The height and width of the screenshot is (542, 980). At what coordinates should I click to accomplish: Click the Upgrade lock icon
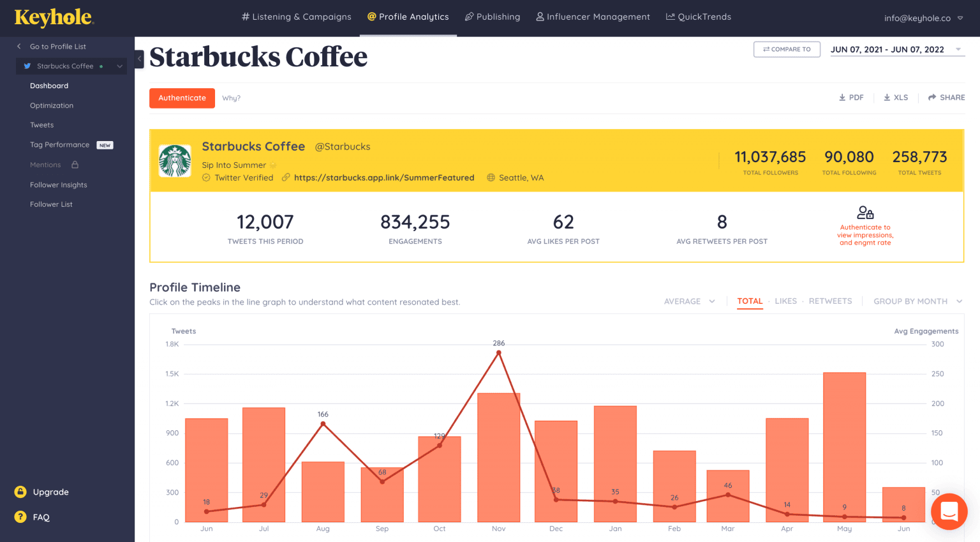19,492
